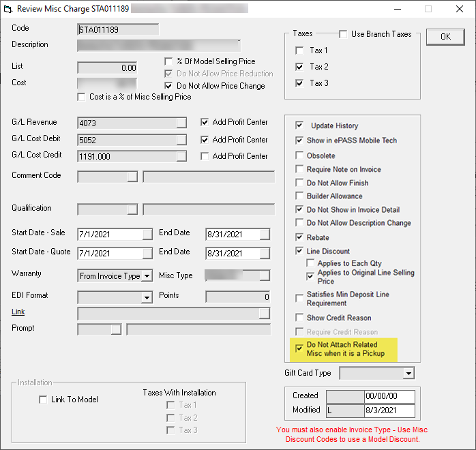Toggle the Update History checkbox
This screenshot has width=476, height=450.
(299, 125)
